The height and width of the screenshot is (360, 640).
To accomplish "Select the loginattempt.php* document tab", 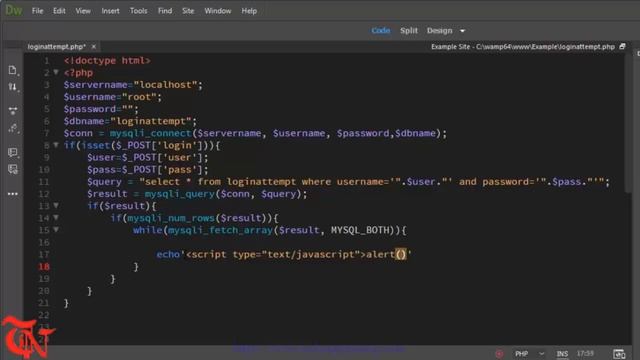I will pos(56,47).
